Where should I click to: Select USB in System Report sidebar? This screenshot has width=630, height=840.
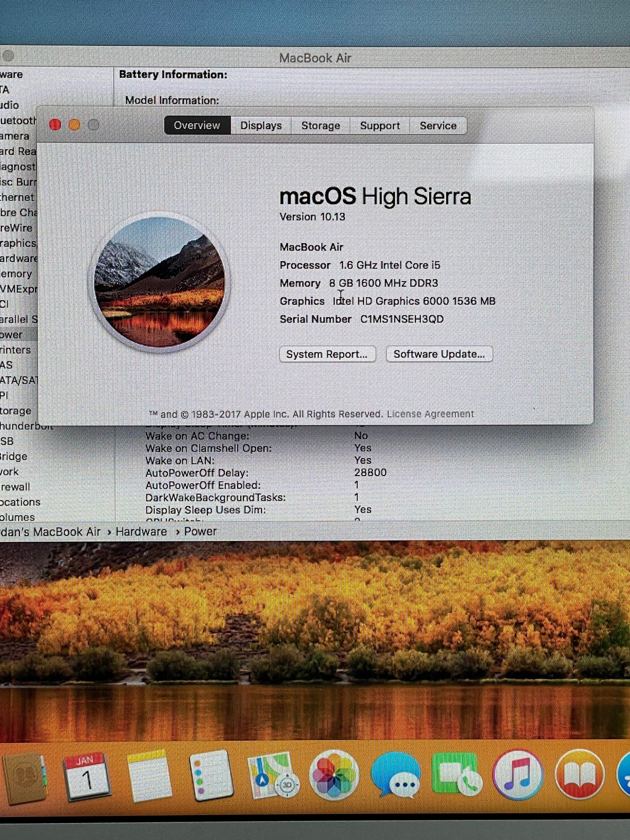coord(7,441)
